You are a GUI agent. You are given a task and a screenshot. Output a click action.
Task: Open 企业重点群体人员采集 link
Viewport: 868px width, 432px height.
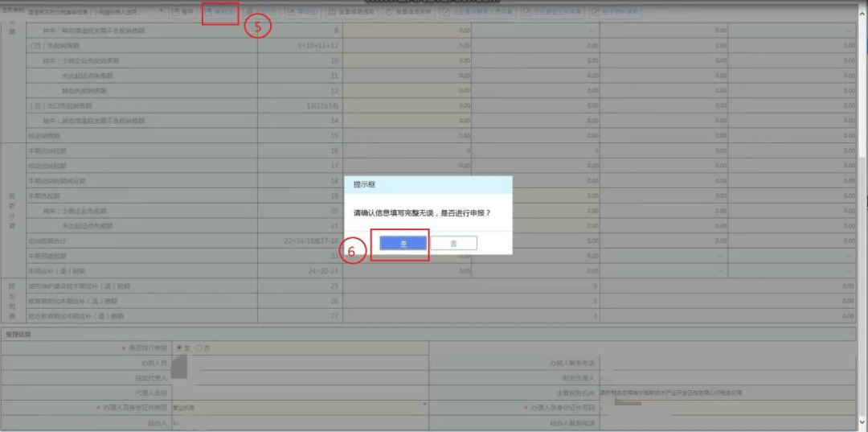(x=477, y=12)
